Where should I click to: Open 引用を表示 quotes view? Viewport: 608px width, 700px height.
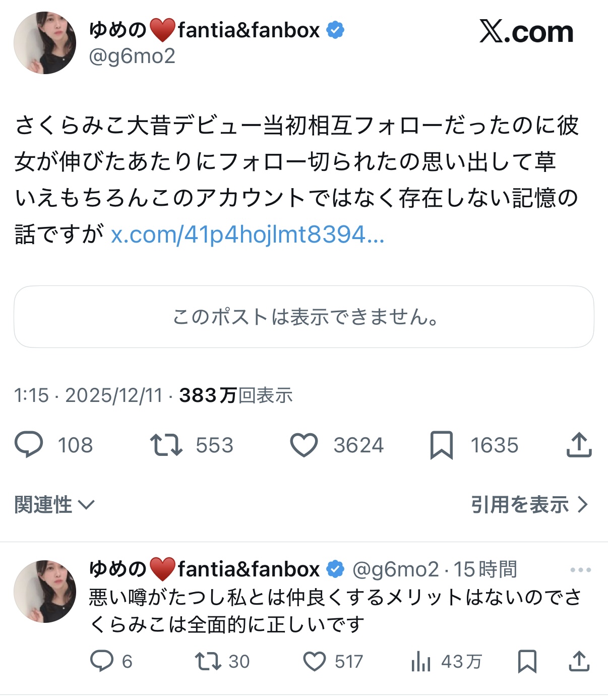(529, 504)
